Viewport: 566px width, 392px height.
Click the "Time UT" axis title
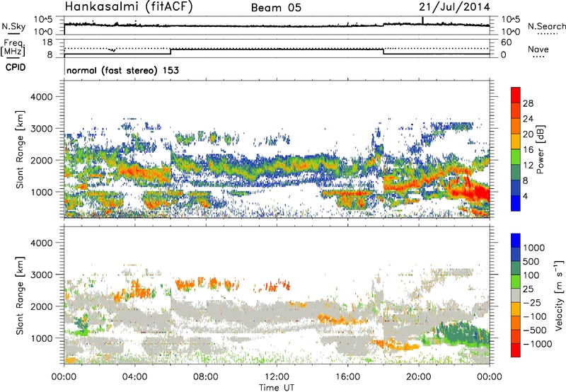pos(277,388)
